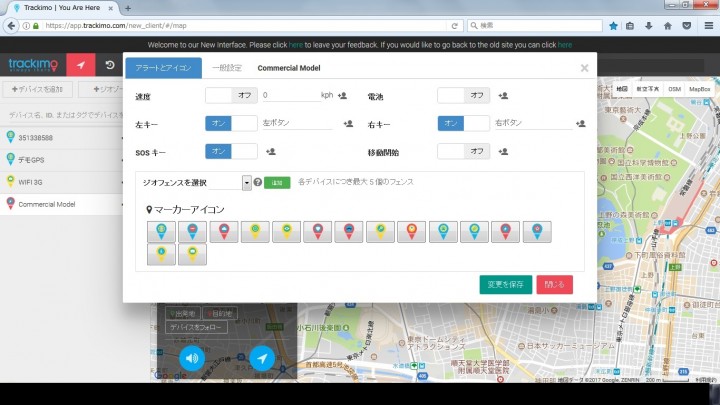This screenshot has height=405, width=720.
Task: Select the first marker icon in the top row
Action: point(160,232)
